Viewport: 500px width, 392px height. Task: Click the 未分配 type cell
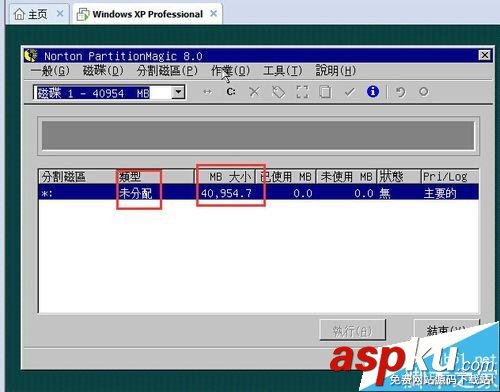[136, 193]
